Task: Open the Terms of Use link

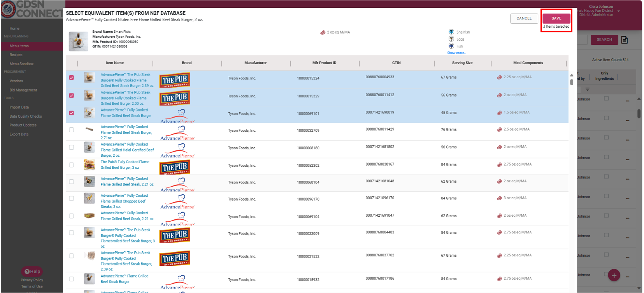Action: click(x=32, y=287)
